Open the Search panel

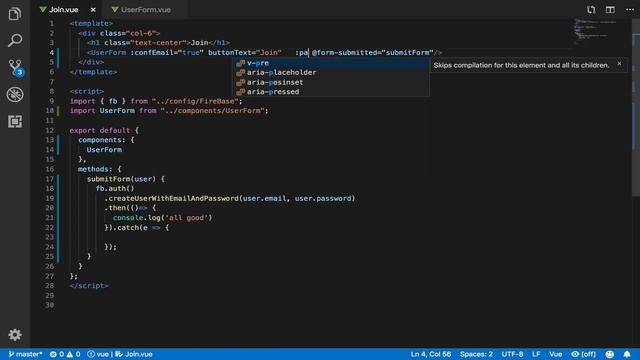pos(15,40)
